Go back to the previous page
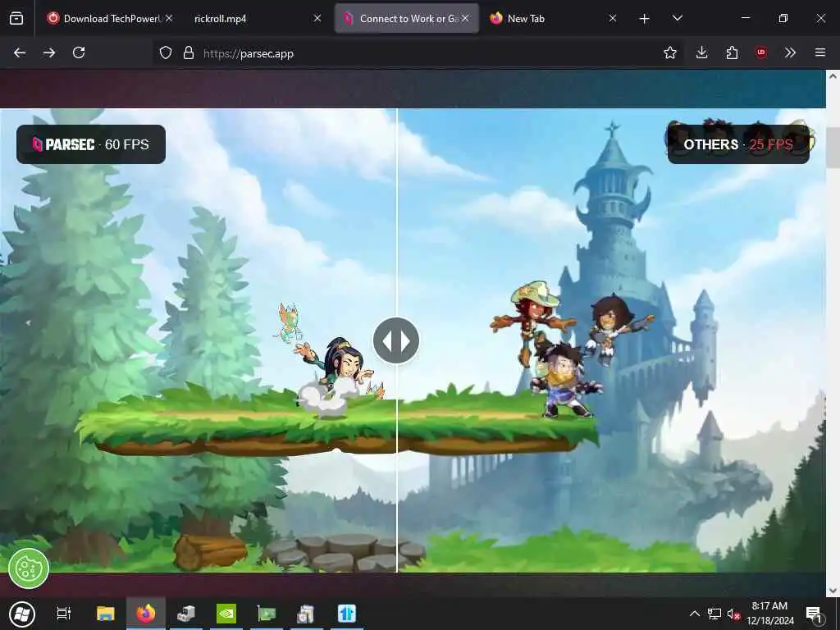Image resolution: width=840 pixels, height=630 pixels. 20,52
